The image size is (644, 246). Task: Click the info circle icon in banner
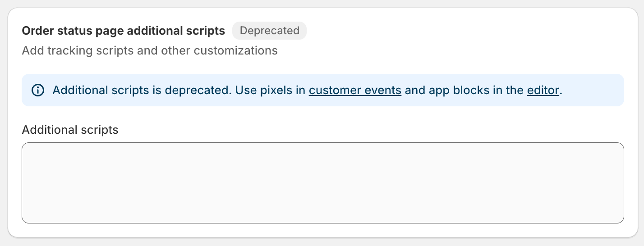(38, 90)
